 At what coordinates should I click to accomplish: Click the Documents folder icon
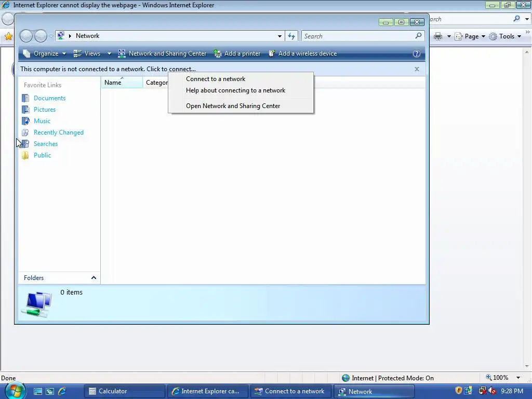[25, 98]
